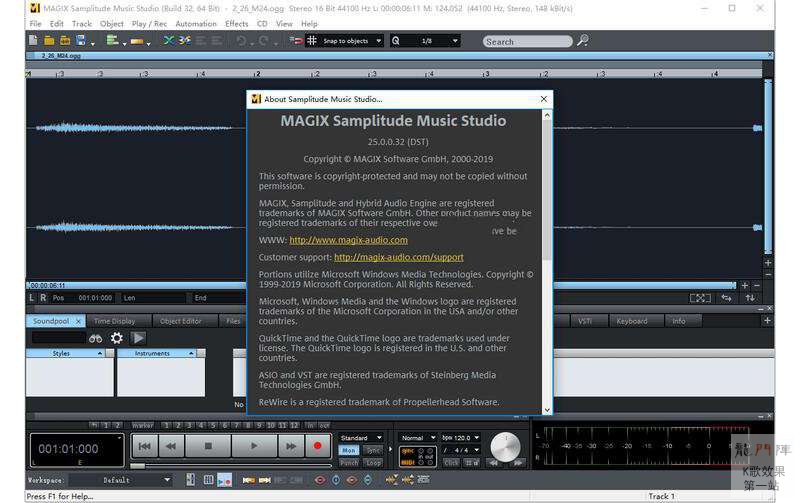This screenshot has height=503, width=800.
Task: Close the About Samplitude Music Studio dialog
Action: click(x=544, y=99)
